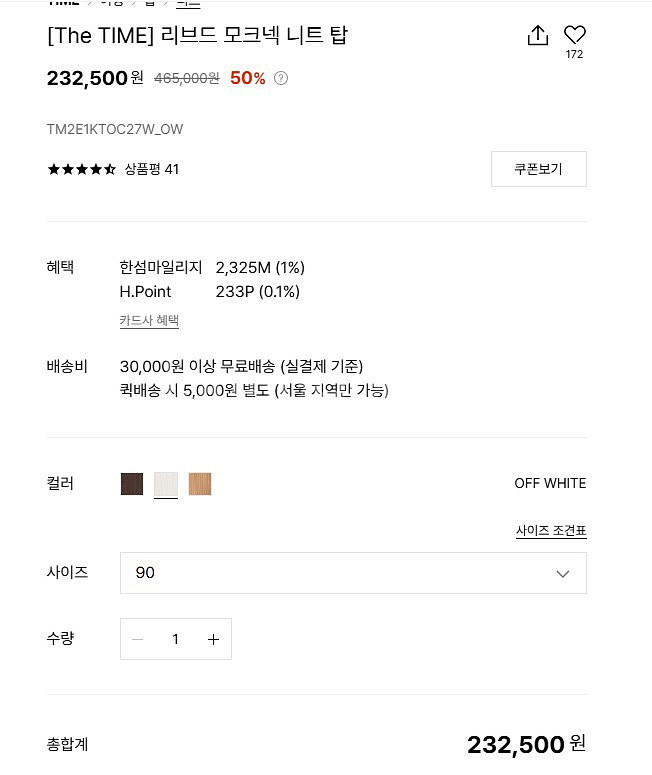Decrease quantity with the minus icon
Image resolution: width=652 pixels, height=775 pixels.
(x=138, y=639)
